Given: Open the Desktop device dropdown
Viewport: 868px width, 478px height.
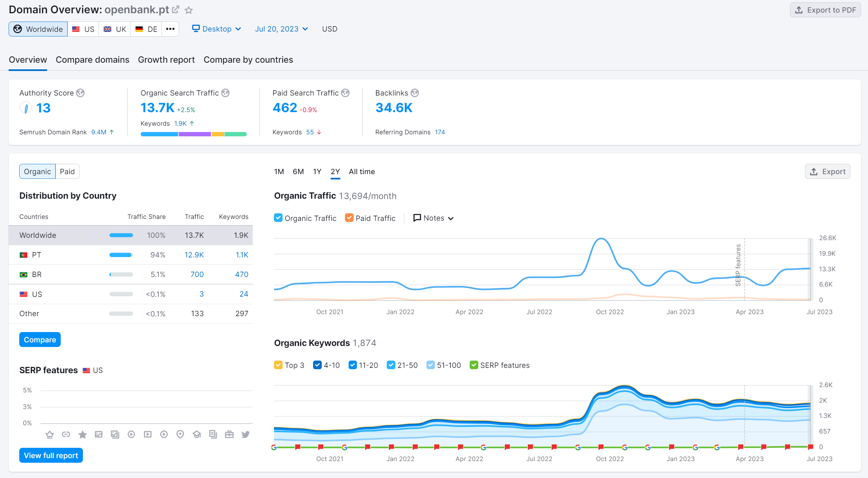Looking at the screenshot, I should pyautogui.click(x=217, y=29).
